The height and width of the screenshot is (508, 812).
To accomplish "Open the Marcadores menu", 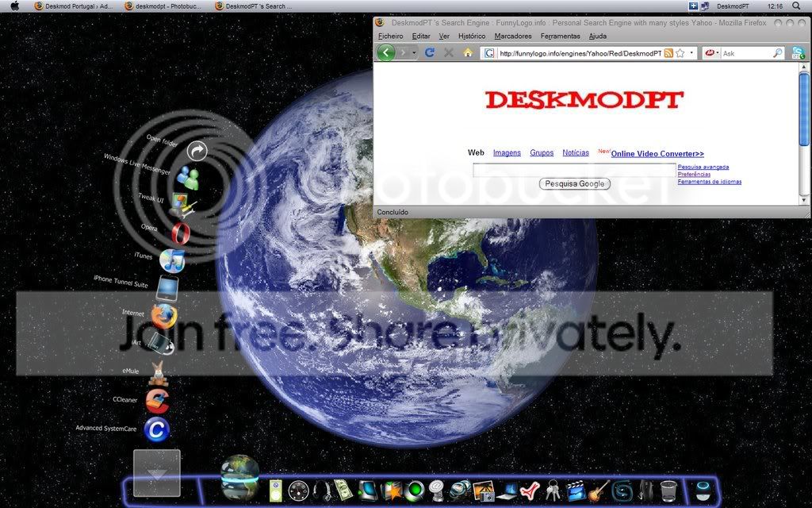I will click(x=513, y=36).
